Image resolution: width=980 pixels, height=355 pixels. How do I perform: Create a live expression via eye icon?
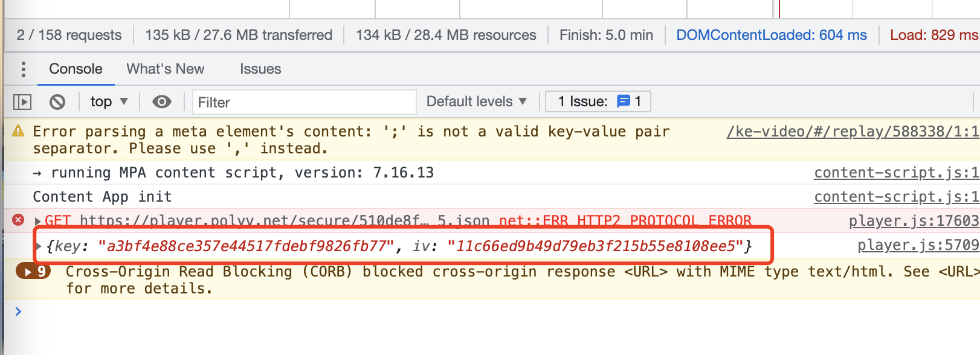[161, 101]
